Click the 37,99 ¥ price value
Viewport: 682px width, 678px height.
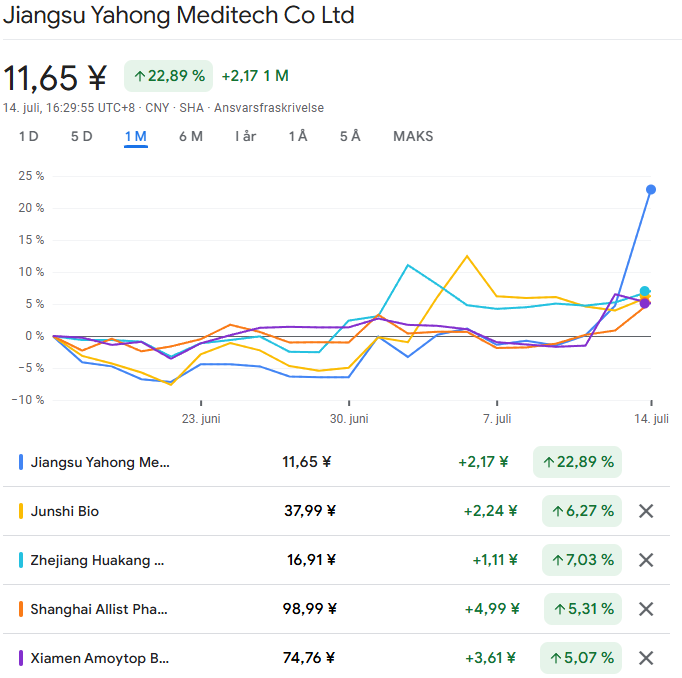[x=310, y=511]
